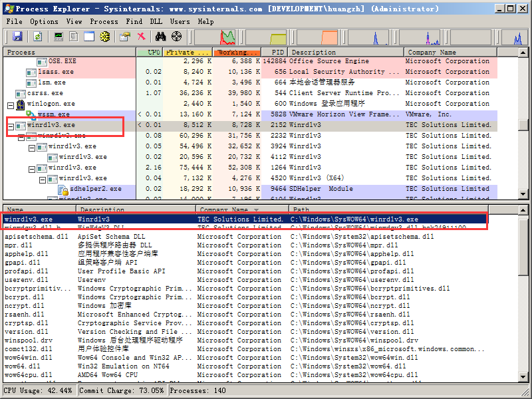This screenshot has height=399, width=532.
Task: Open the Help menu
Action: pyautogui.click(x=205, y=21)
